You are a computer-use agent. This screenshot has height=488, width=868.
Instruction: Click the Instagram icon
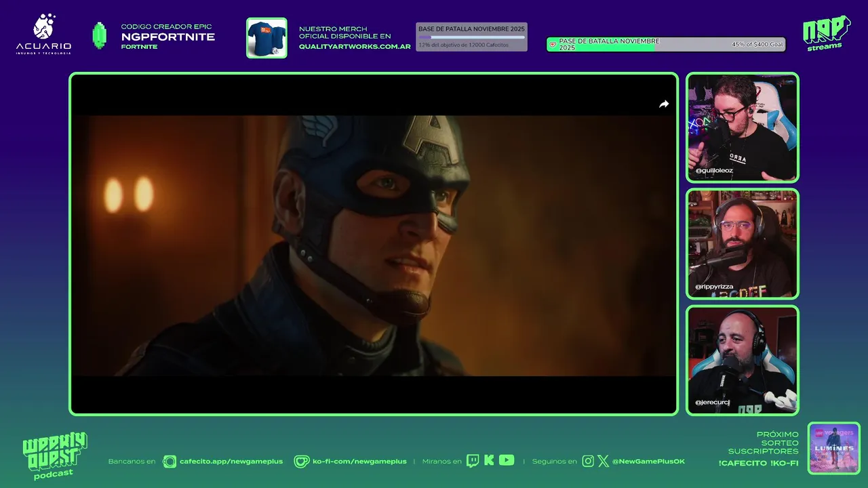tap(588, 462)
